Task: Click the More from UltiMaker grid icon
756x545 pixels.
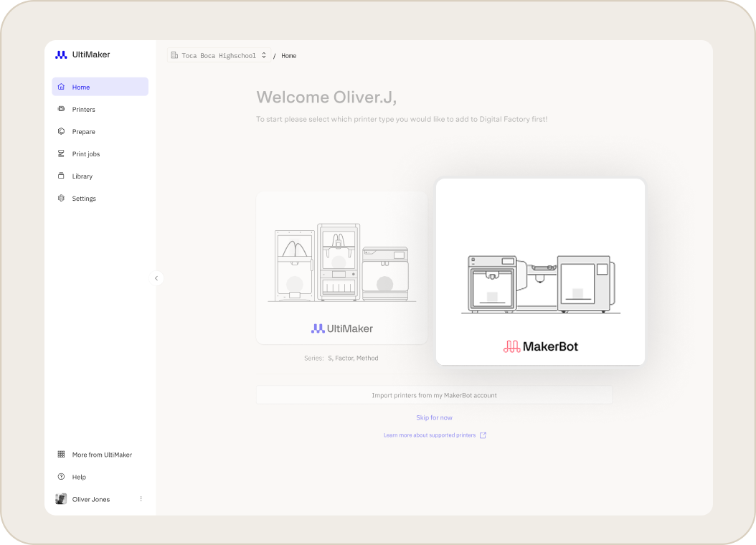Action: coord(62,454)
